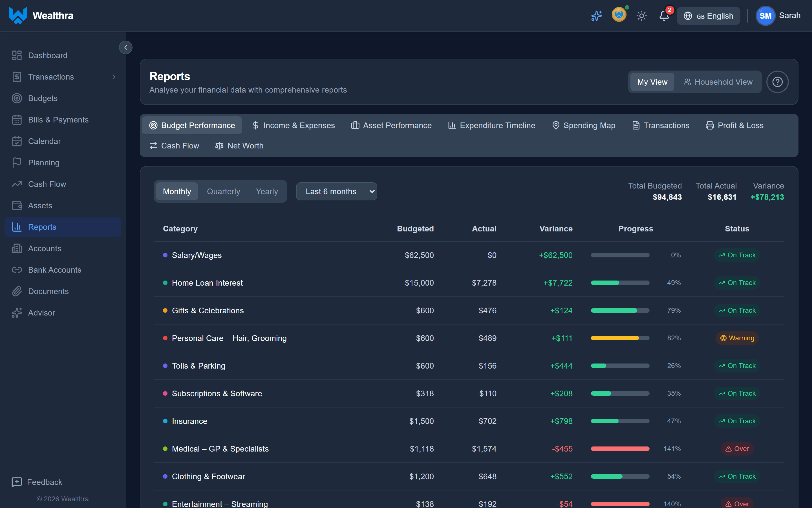Collapse the sidebar with the chevron button
This screenshot has width=812, height=508.
click(x=126, y=47)
